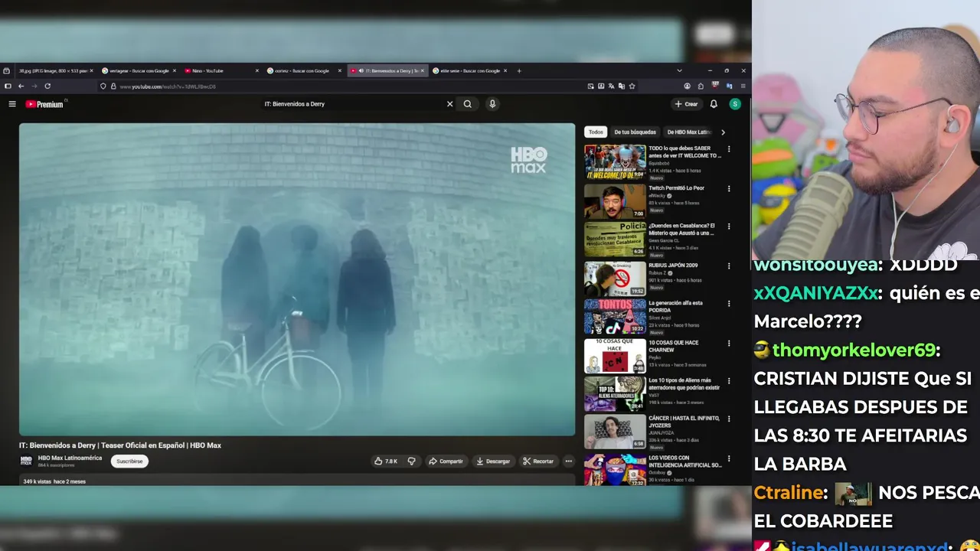Click the browser back arrow
This screenshot has width=980, height=551.
click(x=21, y=86)
